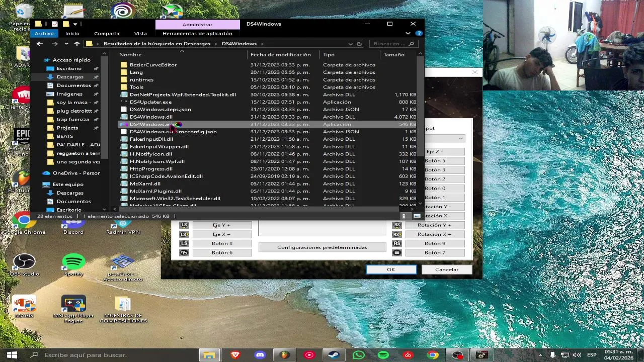Expand the Explorer ribbon chevron

(x=408, y=34)
